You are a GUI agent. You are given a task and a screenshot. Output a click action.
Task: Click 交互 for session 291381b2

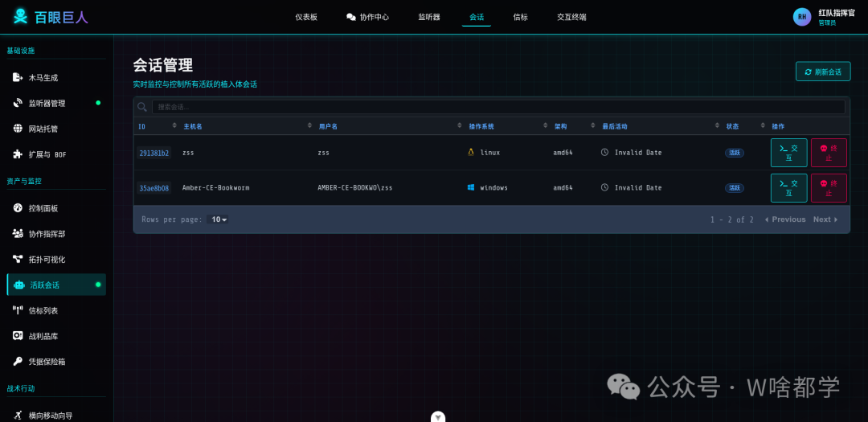pyautogui.click(x=789, y=153)
